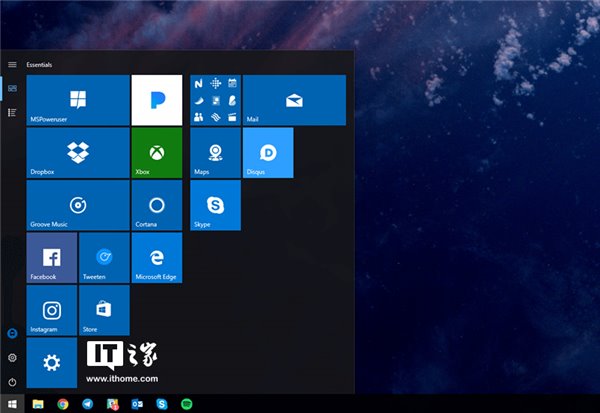Screen dimensions: 600x413
Task: Launch the Cortana tile
Action: [157, 205]
